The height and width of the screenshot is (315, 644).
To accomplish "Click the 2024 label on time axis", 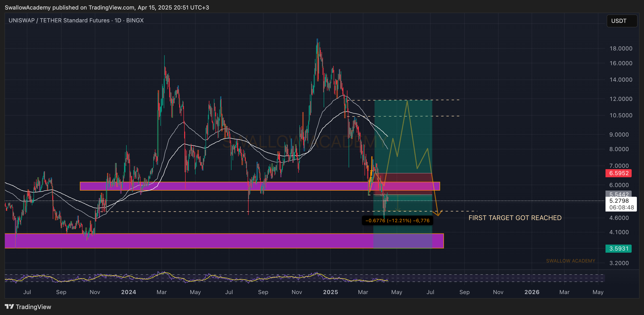I will tap(129, 292).
